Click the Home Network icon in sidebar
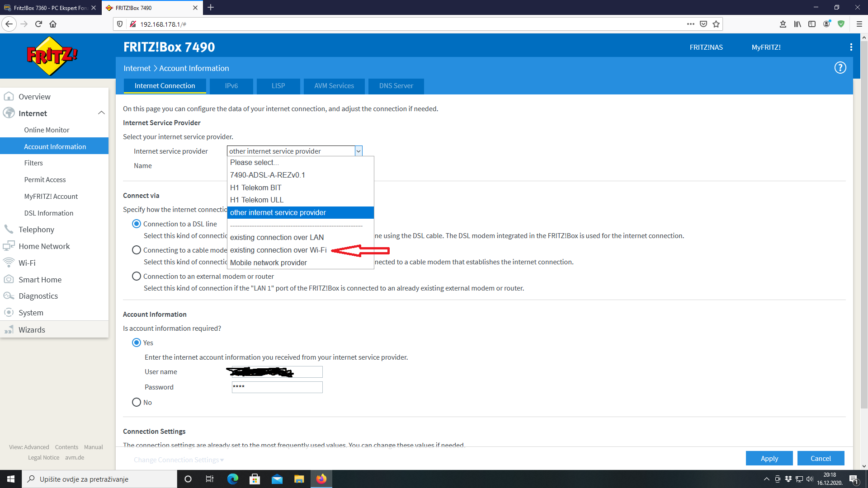 9,246
